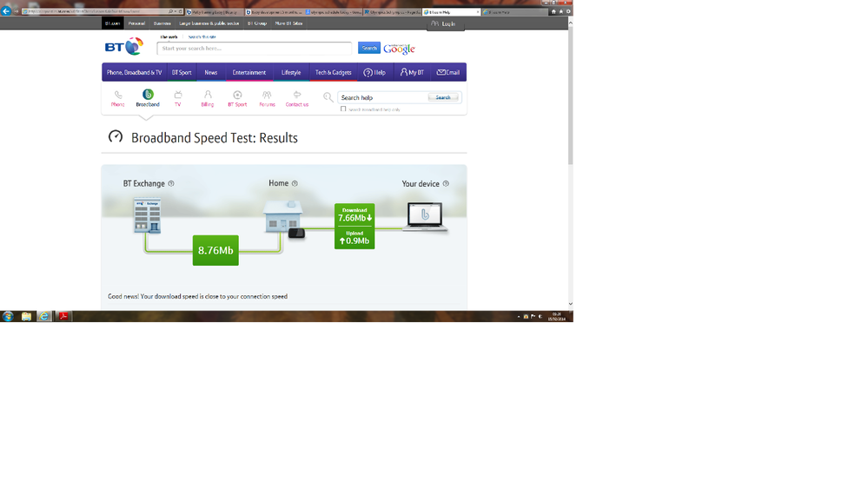Click browser Favorites star icon

point(560,11)
